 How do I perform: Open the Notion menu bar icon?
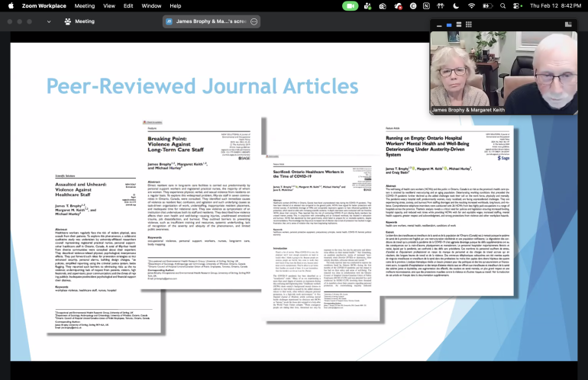pyautogui.click(x=426, y=5)
